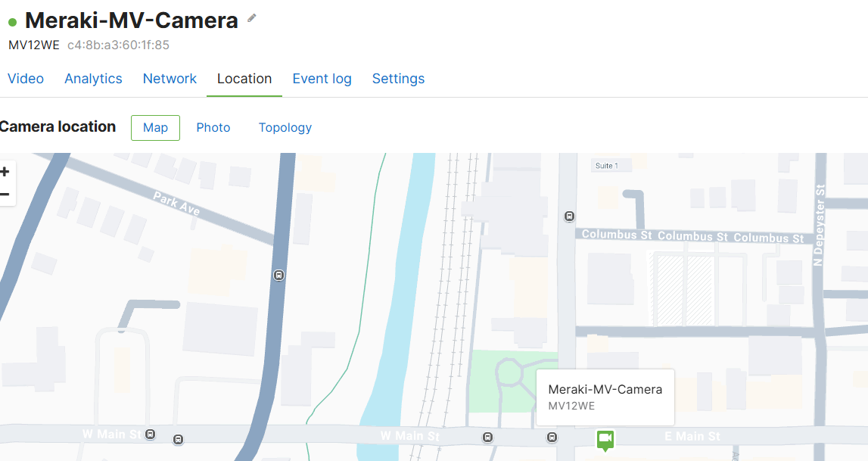The width and height of the screenshot is (868, 461).
Task: Select the green camera marker on the map
Action: coord(605,440)
